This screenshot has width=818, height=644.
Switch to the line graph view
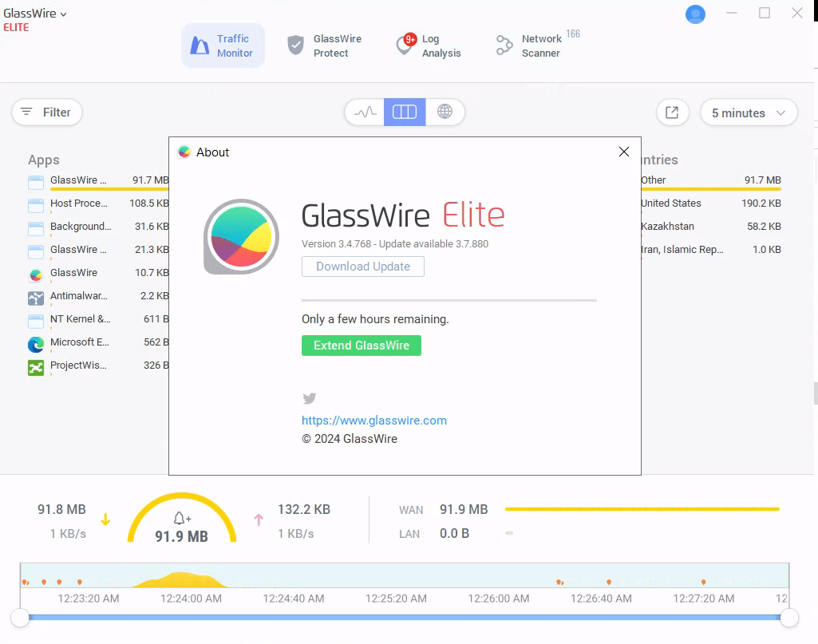[x=364, y=113]
